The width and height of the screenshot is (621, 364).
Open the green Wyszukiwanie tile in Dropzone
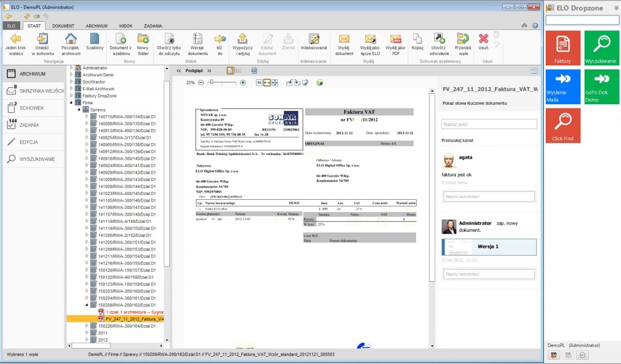(601, 48)
